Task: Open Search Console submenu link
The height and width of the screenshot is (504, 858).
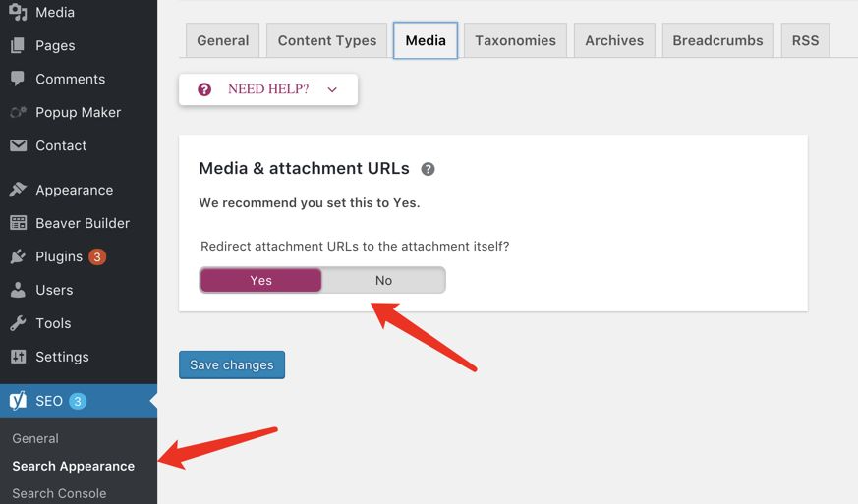Action: pyautogui.click(x=59, y=493)
